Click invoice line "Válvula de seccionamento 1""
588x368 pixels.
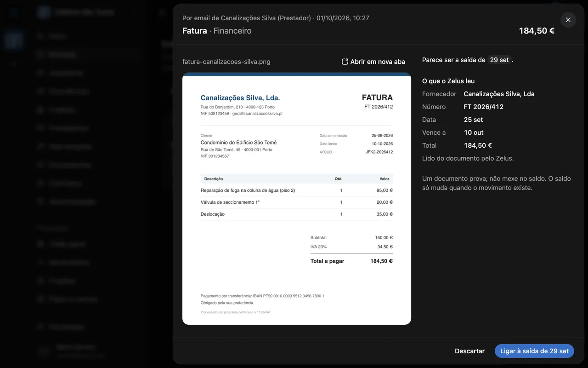(230, 202)
